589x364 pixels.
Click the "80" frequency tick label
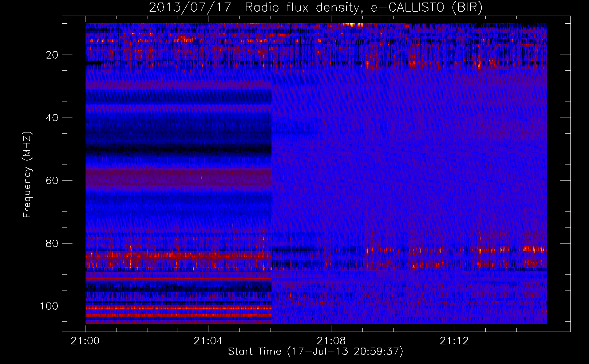(52, 243)
